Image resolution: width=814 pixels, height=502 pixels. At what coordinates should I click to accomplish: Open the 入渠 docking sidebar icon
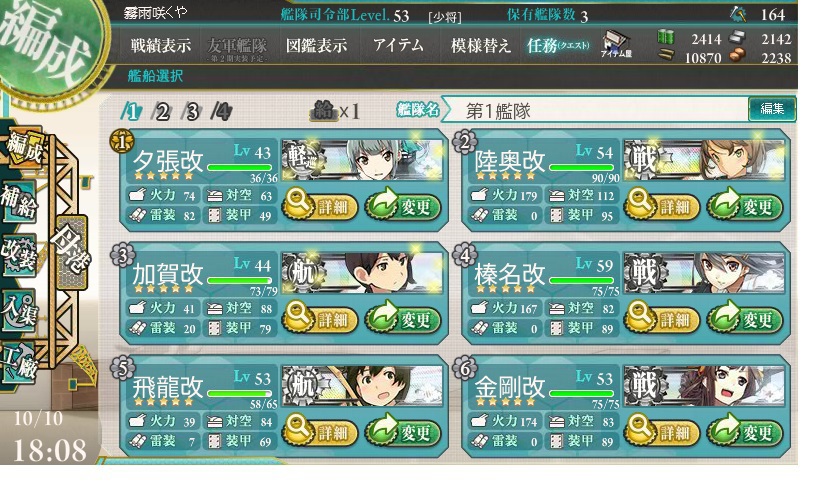(19, 309)
